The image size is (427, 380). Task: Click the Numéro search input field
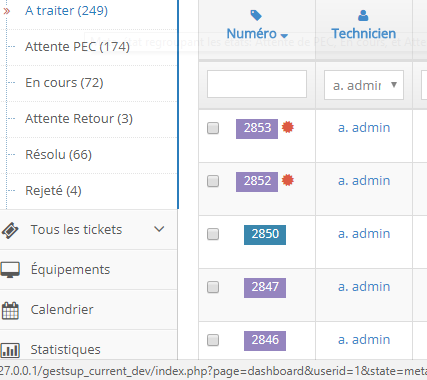pyautogui.click(x=257, y=84)
